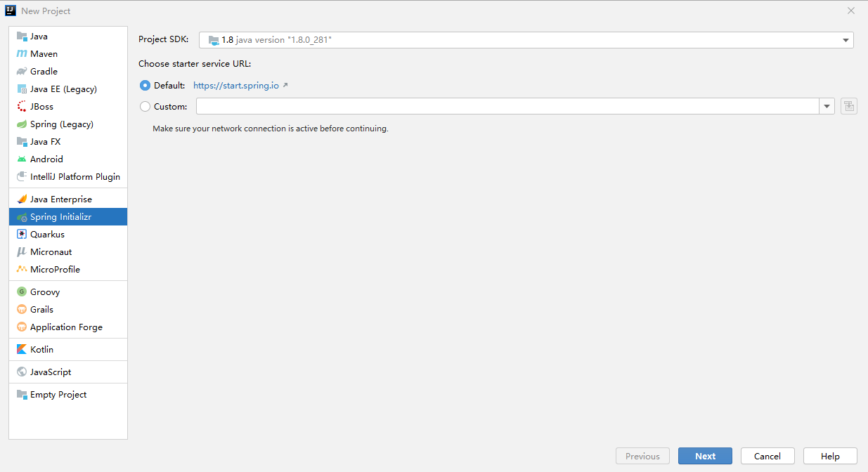Click the 'Java FX' label

tap(46, 142)
